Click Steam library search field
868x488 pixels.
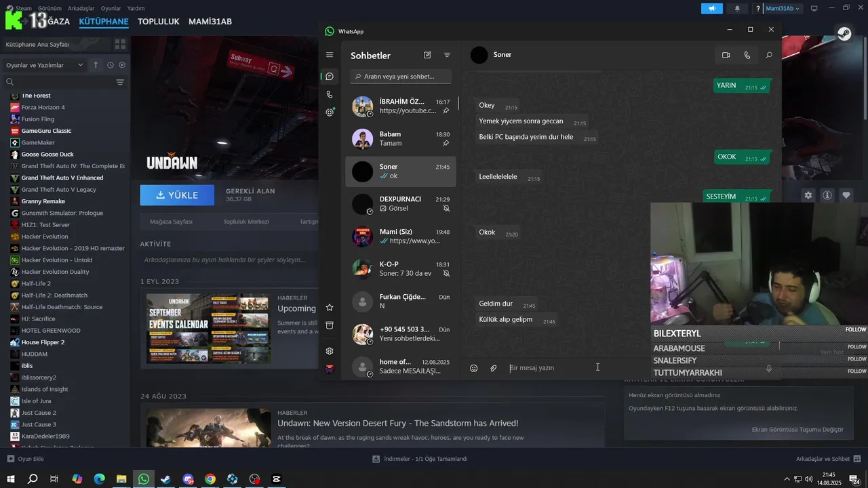(58, 82)
